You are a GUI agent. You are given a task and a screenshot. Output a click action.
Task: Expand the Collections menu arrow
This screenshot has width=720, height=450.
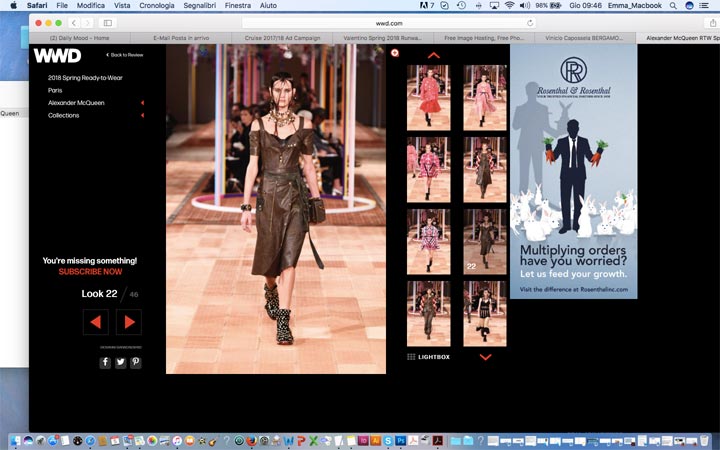point(142,115)
